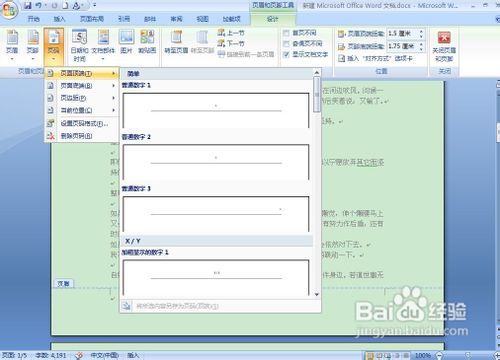This screenshot has height=360, width=500.
Task: Open the 页眉 (Header) gallery button
Action: tap(12, 46)
